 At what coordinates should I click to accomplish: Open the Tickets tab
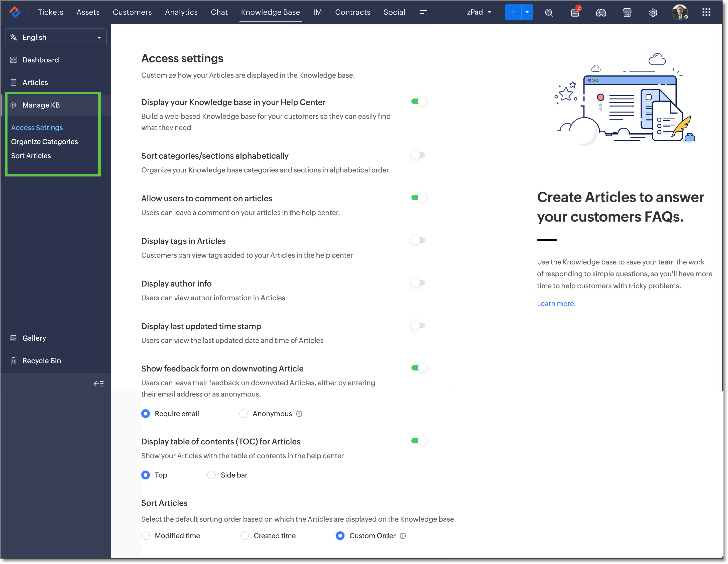51,12
